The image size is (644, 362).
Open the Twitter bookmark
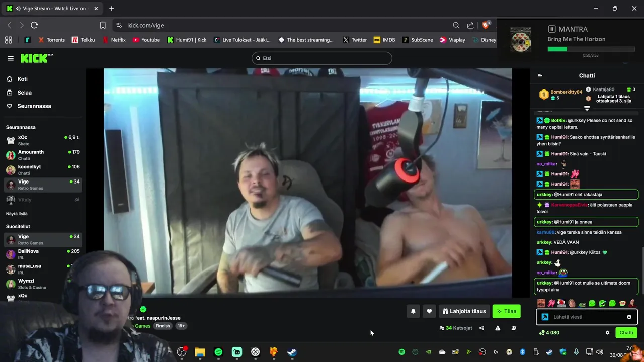(x=355, y=40)
